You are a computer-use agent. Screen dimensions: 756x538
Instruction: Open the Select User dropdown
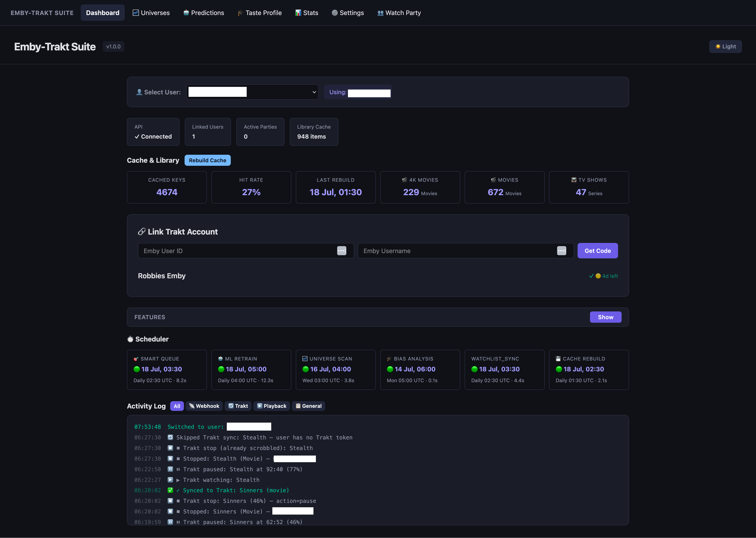(252, 92)
